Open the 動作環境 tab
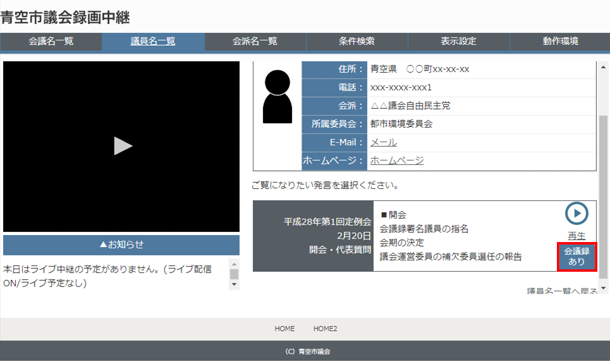 [x=561, y=42]
